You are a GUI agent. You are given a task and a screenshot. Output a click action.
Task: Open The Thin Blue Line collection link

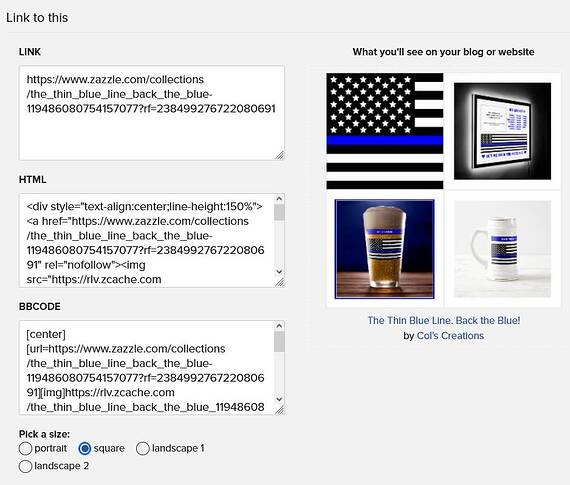click(x=443, y=320)
